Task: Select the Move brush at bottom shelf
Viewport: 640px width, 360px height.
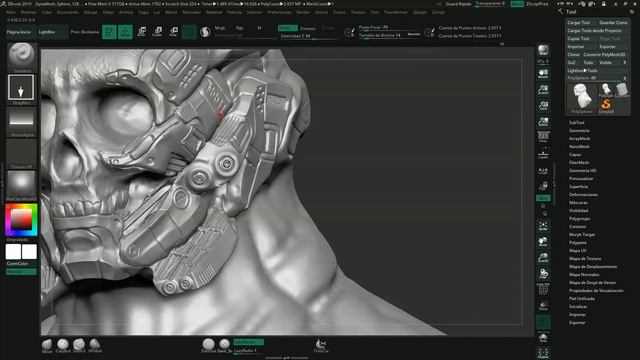Action: [47, 345]
